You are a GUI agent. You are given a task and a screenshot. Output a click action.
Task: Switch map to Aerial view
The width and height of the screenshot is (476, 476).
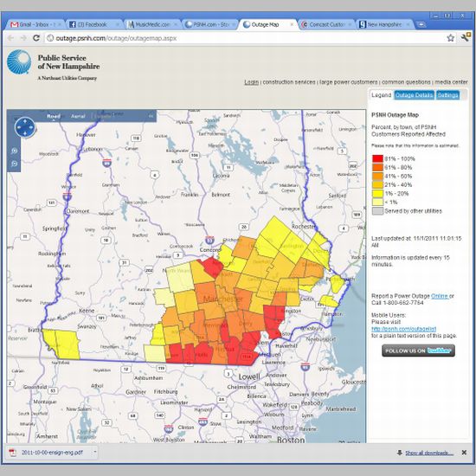[x=78, y=116]
